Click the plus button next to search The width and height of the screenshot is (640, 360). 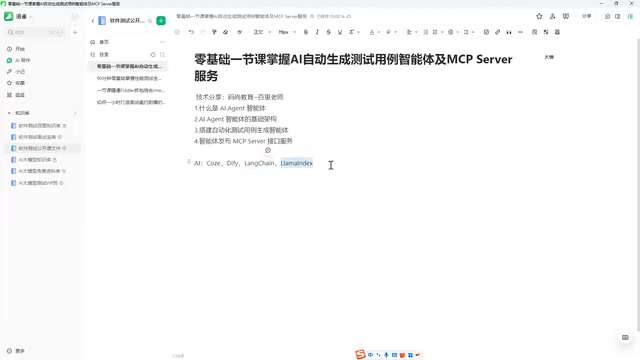[x=75, y=32]
